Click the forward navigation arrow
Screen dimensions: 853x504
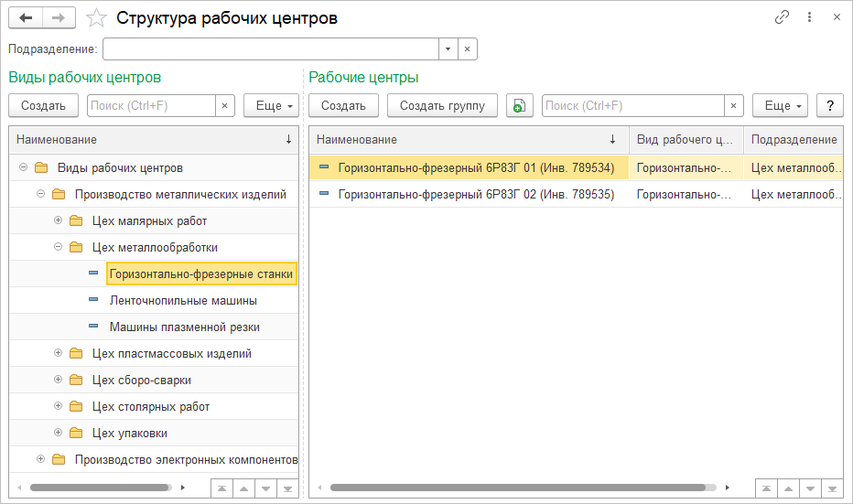point(59,17)
